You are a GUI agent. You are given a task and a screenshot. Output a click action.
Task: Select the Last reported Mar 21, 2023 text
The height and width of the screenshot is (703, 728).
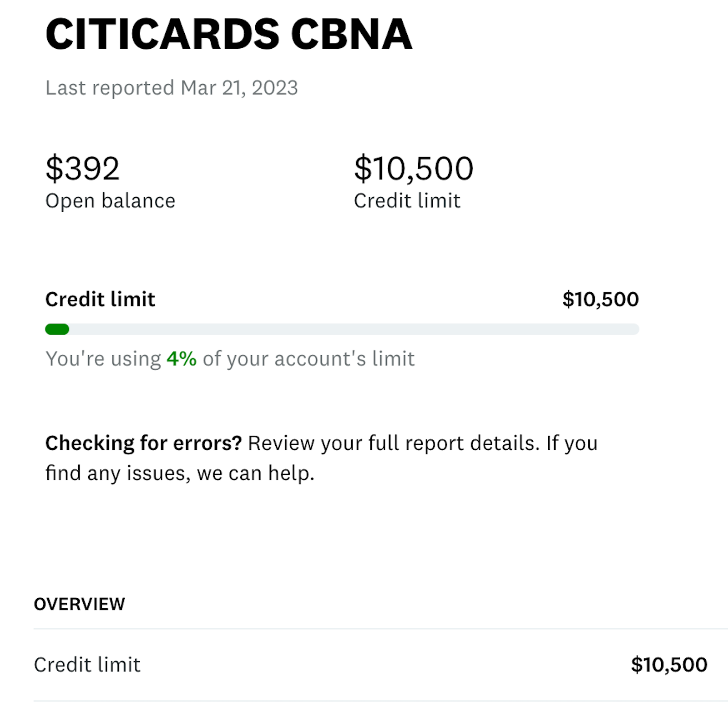click(172, 88)
